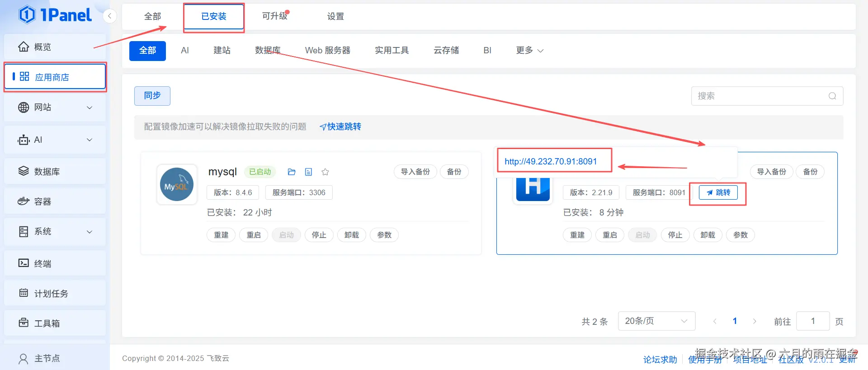Open the 论坛求助 forum link
Screen dimensions: 868x370
click(x=660, y=360)
